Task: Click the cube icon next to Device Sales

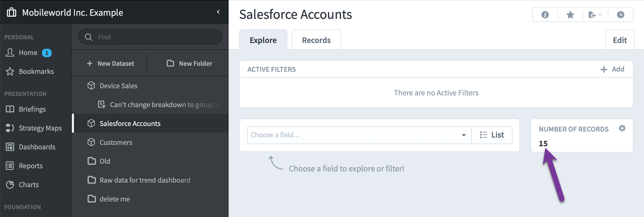Action: coord(91,85)
